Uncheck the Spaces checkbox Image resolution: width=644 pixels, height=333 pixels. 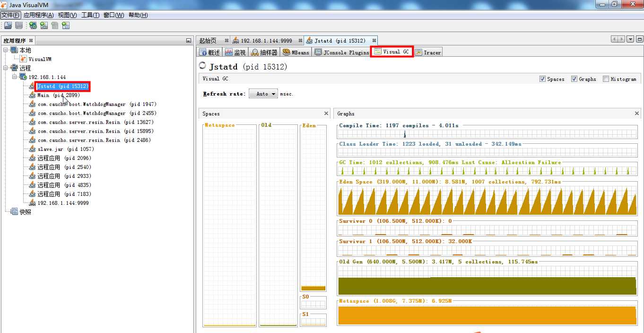coord(542,79)
